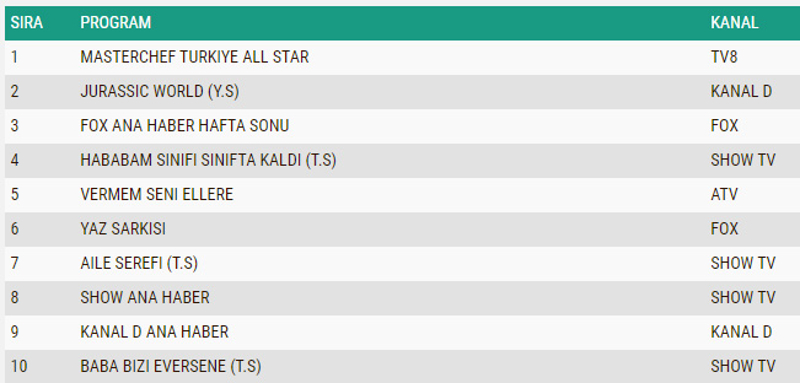Viewport: 800px width, 383px height.
Task: Click the PROGRAM column header
Action: tap(116, 22)
